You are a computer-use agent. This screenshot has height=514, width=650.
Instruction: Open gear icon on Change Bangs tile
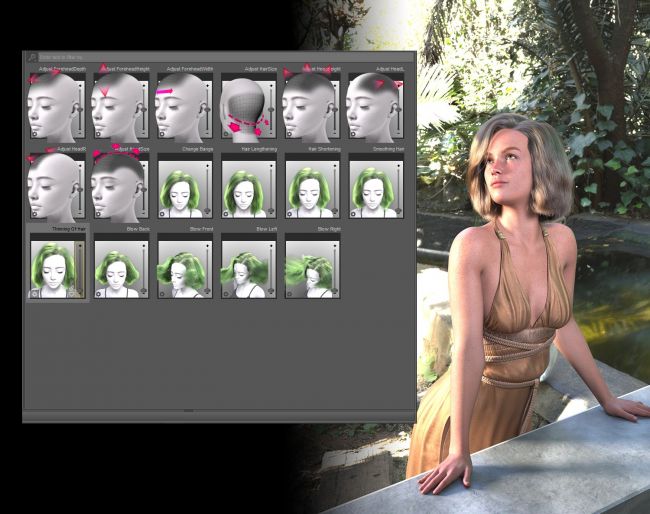pos(162,212)
